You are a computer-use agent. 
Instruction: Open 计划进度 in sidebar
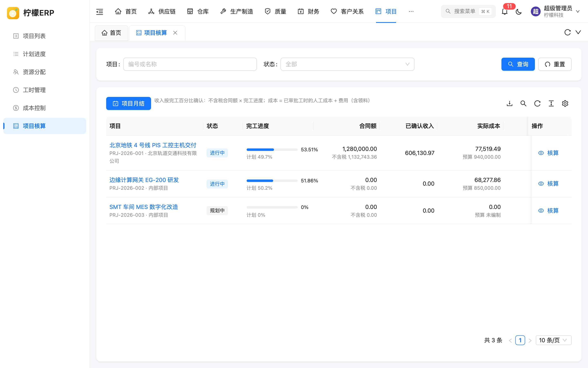45,54
